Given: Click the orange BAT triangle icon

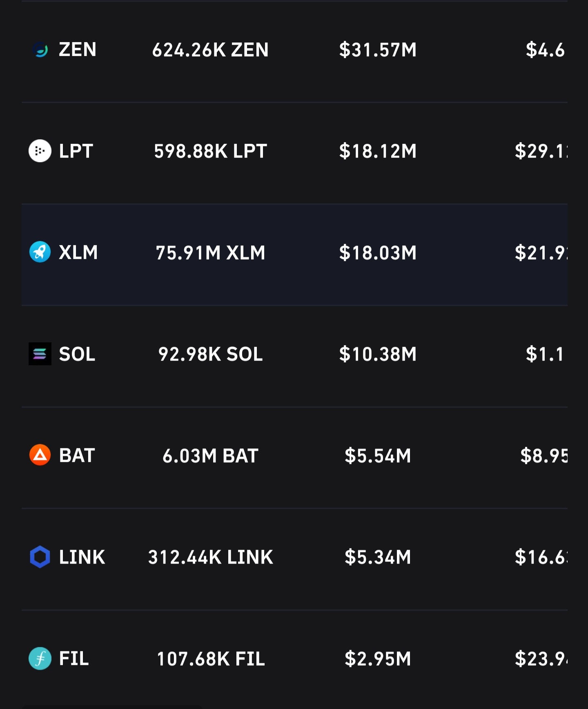Looking at the screenshot, I should tap(40, 455).
